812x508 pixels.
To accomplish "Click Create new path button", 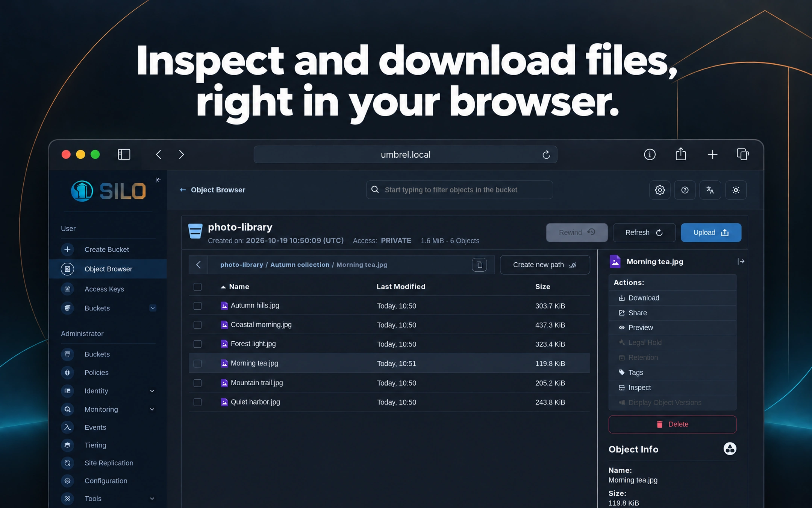I will (545, 265).
